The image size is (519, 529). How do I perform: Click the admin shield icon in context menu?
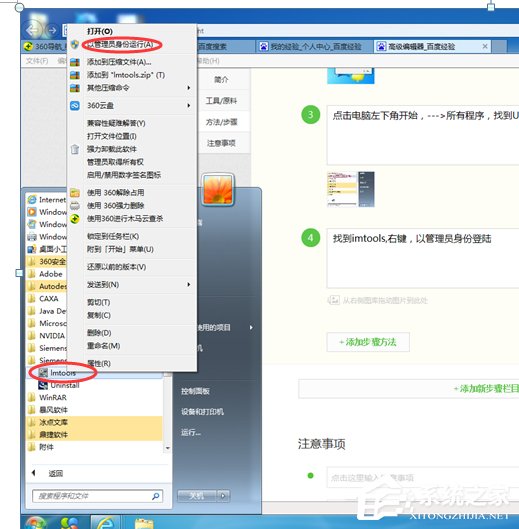tap(75, 45)
